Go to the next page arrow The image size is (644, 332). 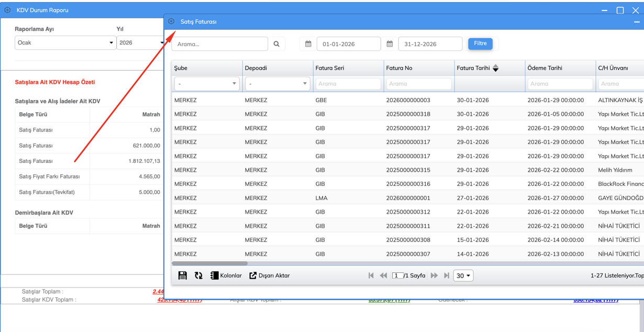coord(434,275)
